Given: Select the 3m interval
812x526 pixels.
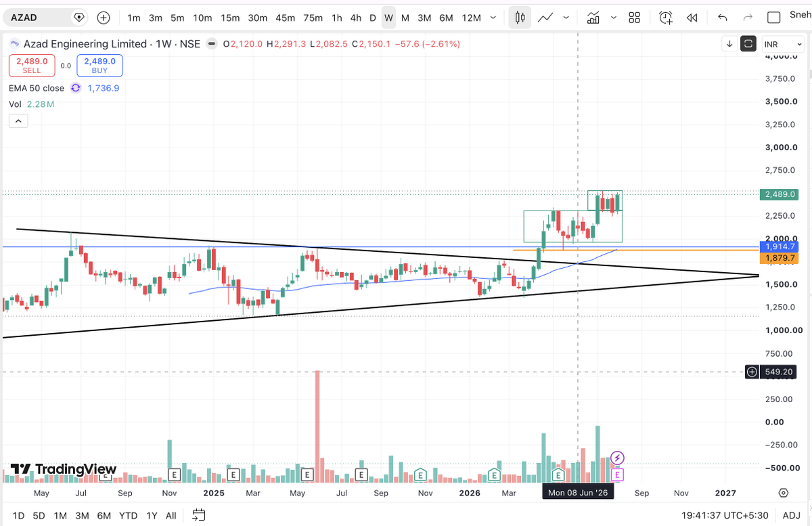Looking at the screenshot, I should 156,18.
